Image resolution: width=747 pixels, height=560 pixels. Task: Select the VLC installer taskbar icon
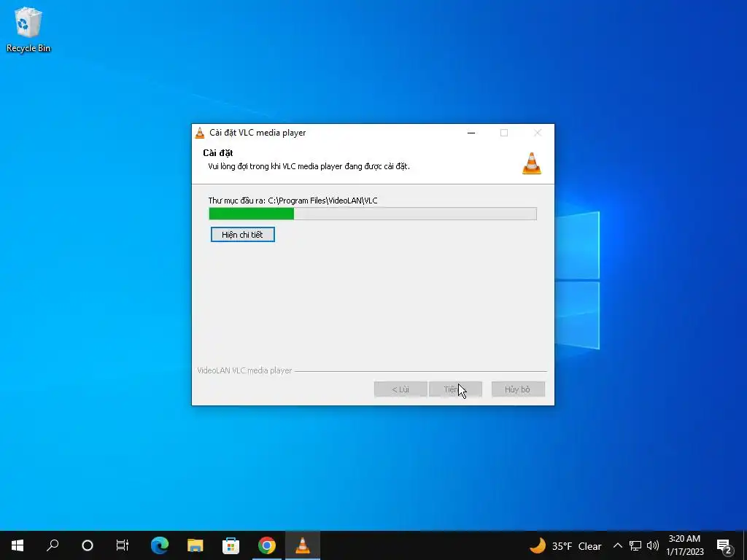(303, 545)
